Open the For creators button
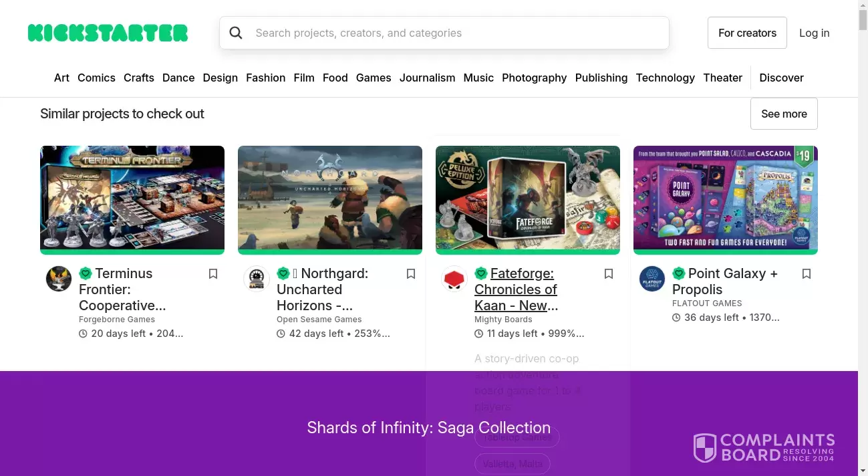The image size is (868, 476). click(x=747, y=33)
